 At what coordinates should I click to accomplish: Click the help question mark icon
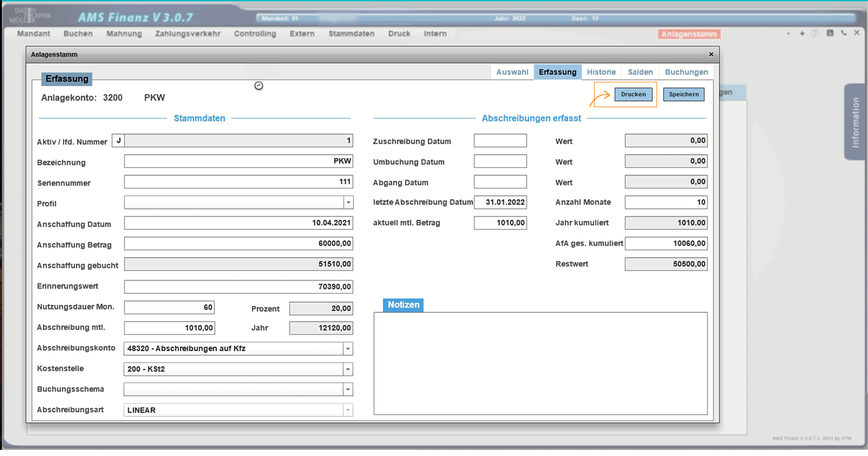point(815,34)
